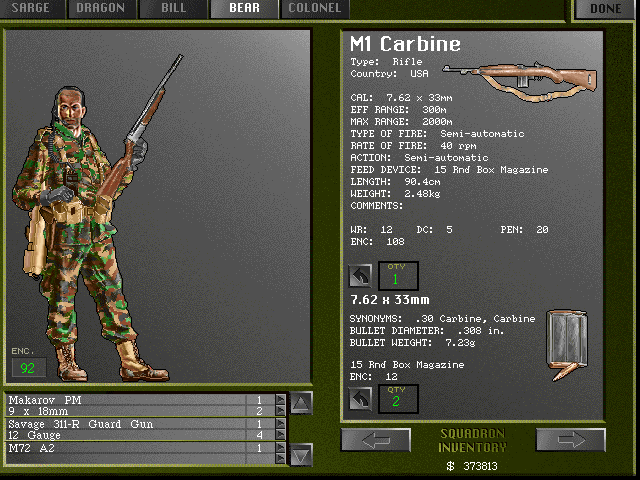Click the return arrow beside M1 Carbine quantity

coord(359,275)
